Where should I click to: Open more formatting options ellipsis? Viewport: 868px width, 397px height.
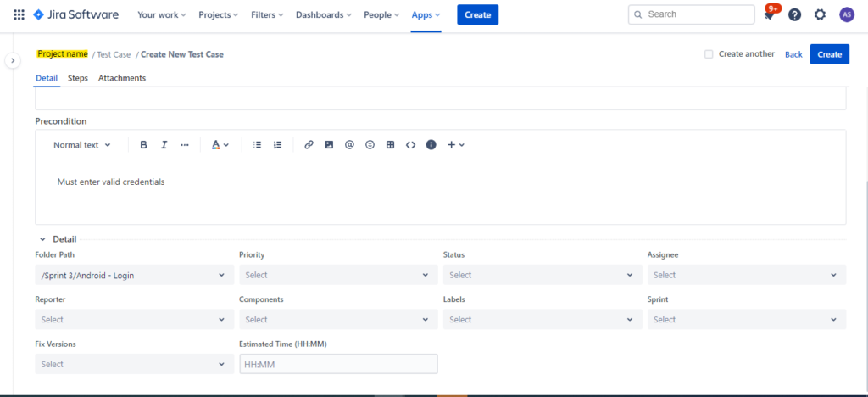[185, 144]
